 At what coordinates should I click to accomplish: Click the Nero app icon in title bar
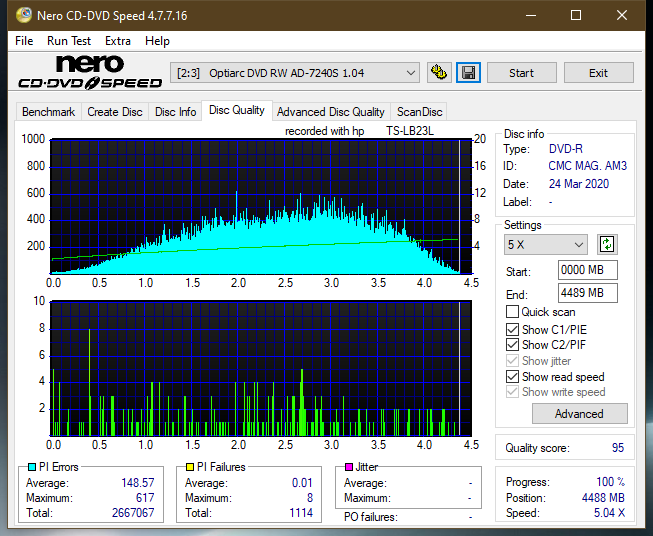(x=24, y=15)
